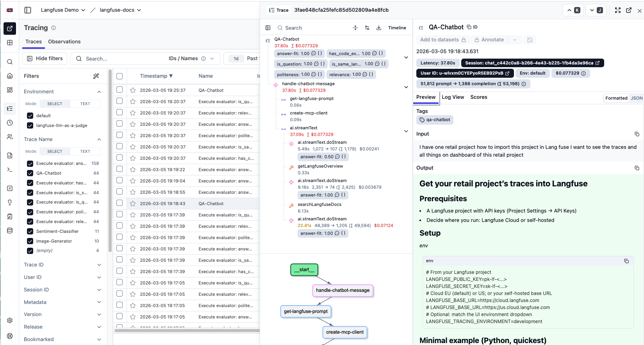Uncheck the default environment filter
This screenshot has width=644, height=345.
pyautogui.click(x=30, y=116)
